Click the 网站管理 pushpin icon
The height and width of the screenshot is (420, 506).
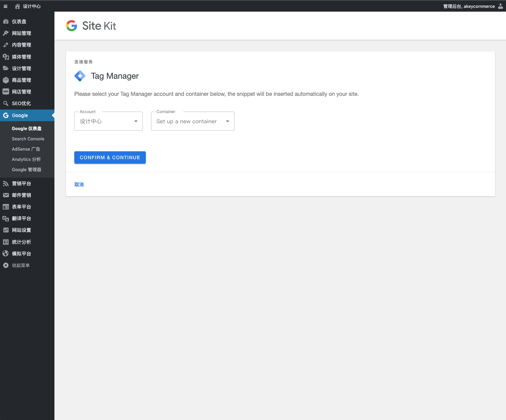coord(6,33)
